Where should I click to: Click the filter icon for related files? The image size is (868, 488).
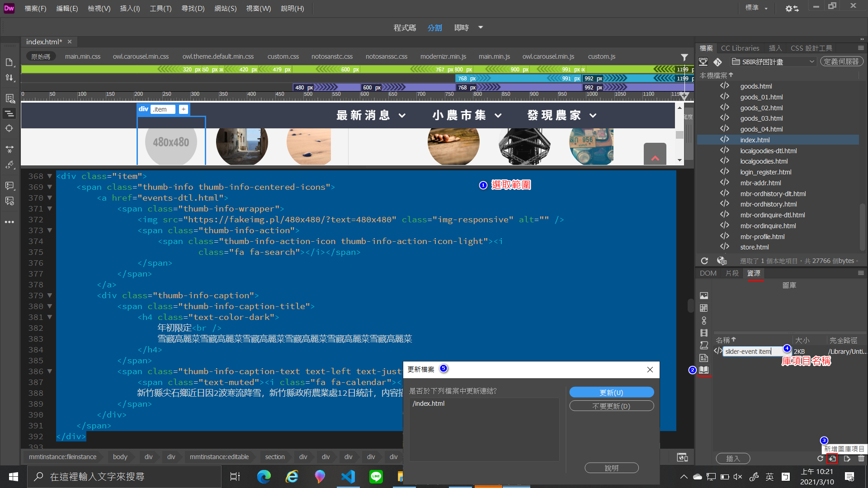click(684, 57)
